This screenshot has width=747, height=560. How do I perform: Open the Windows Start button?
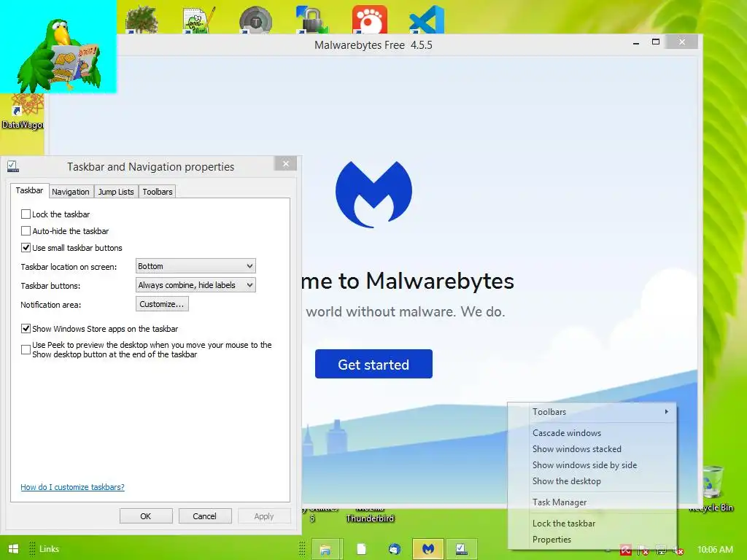coord(13,549)
